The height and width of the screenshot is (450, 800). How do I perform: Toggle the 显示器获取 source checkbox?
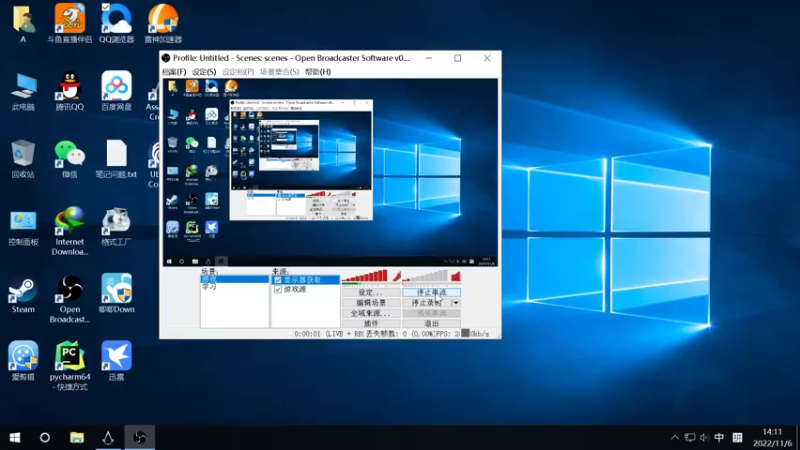(278, 280)
